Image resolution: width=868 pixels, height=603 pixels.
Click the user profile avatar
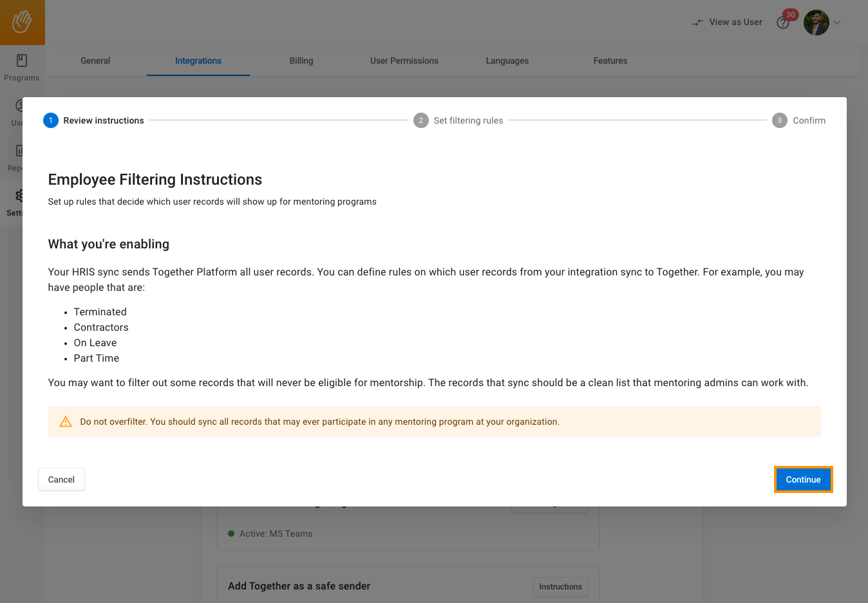pos(816,23)
